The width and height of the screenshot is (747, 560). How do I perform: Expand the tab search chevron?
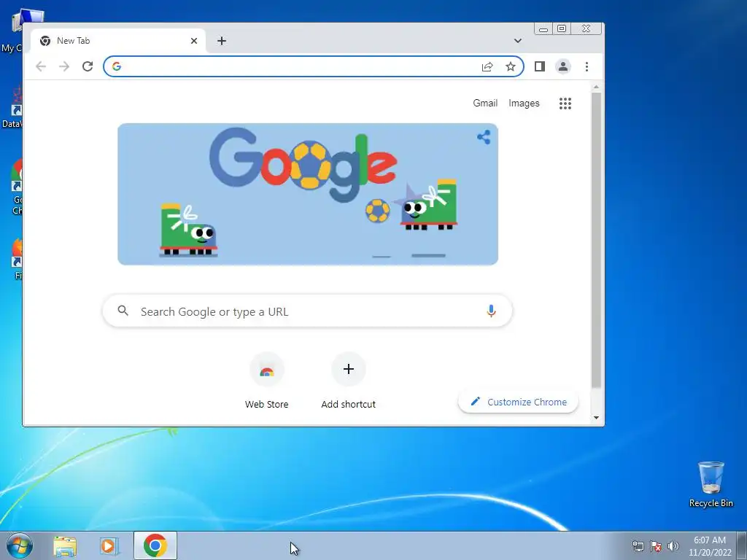(x=518, y=41)
